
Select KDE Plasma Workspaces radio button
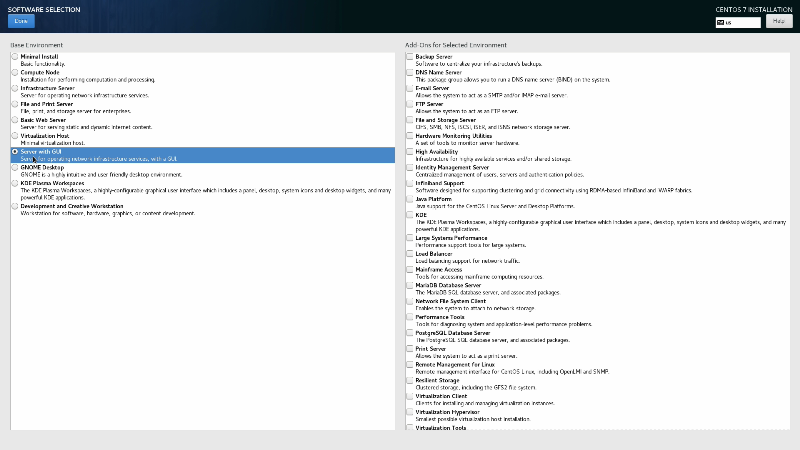15,183
